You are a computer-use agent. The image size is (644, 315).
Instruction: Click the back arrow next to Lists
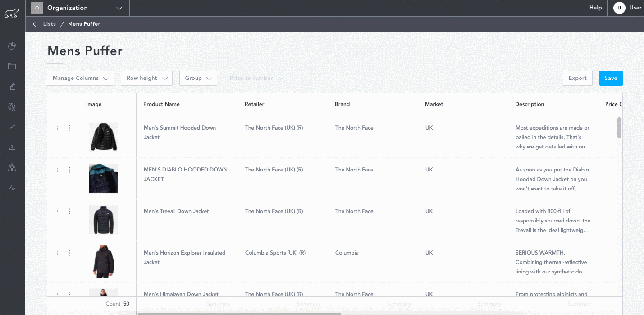36,24
